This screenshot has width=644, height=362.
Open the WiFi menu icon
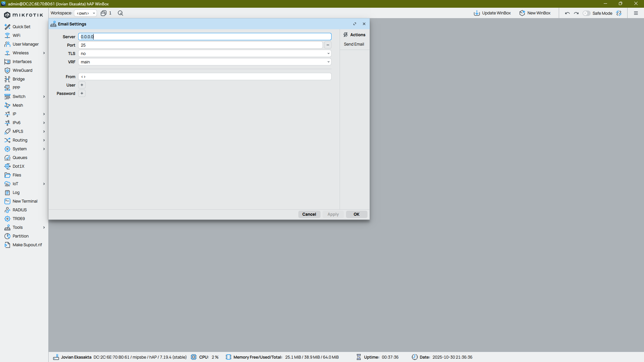(7, 36)
